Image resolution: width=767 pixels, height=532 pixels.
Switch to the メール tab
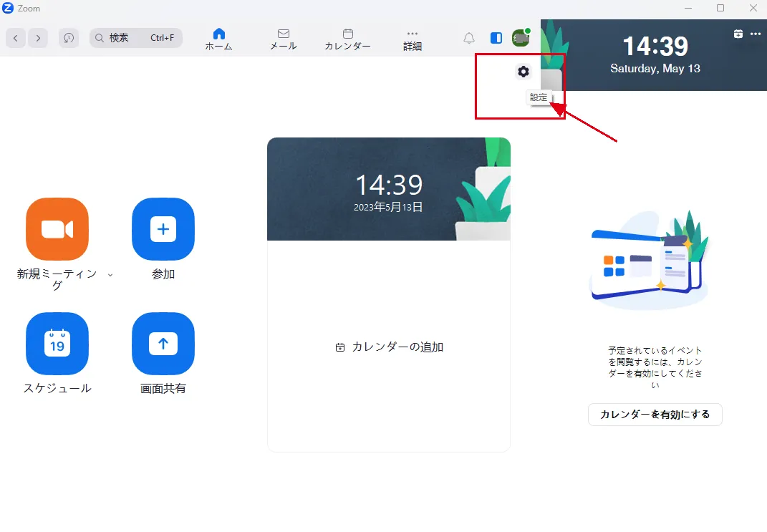click(x=284, y=39)
